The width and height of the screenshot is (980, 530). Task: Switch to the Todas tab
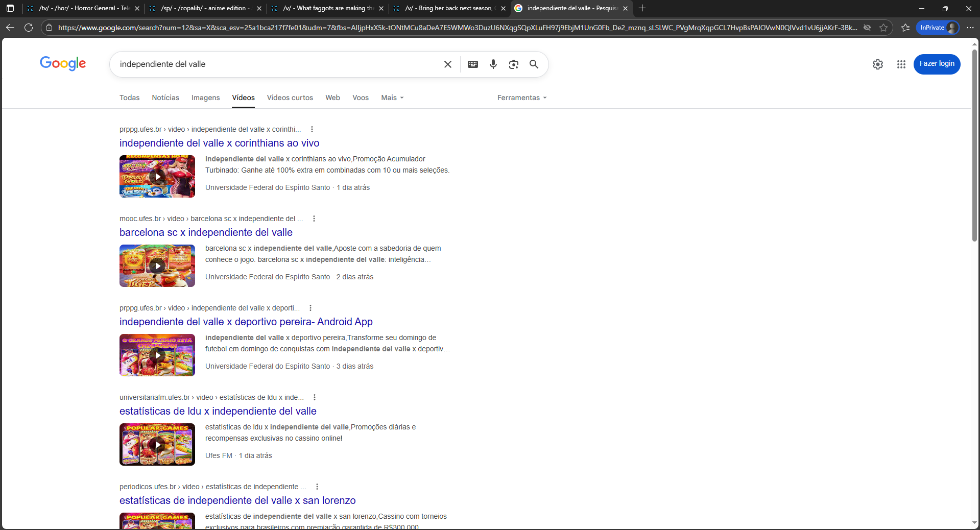(x=129, y=98)
